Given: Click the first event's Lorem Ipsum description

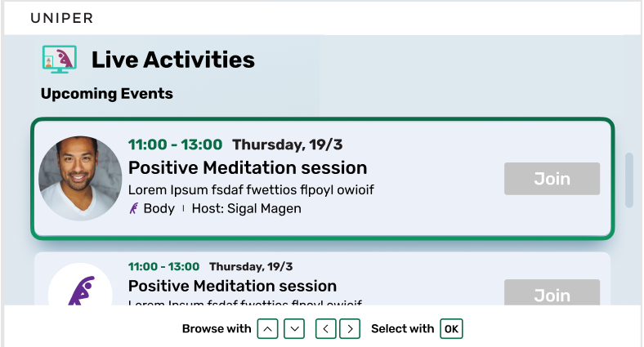Looking at the screenshot, I should coord(251,190).
